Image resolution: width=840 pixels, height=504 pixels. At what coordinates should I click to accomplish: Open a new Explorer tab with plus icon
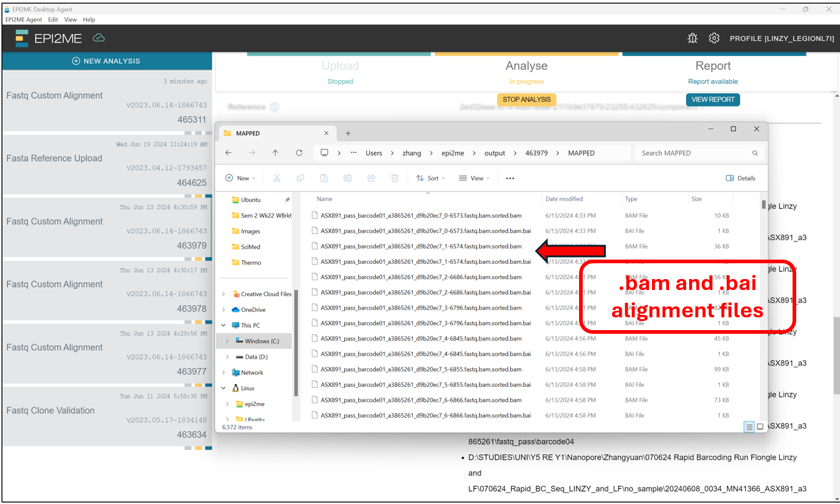[348, 133]
